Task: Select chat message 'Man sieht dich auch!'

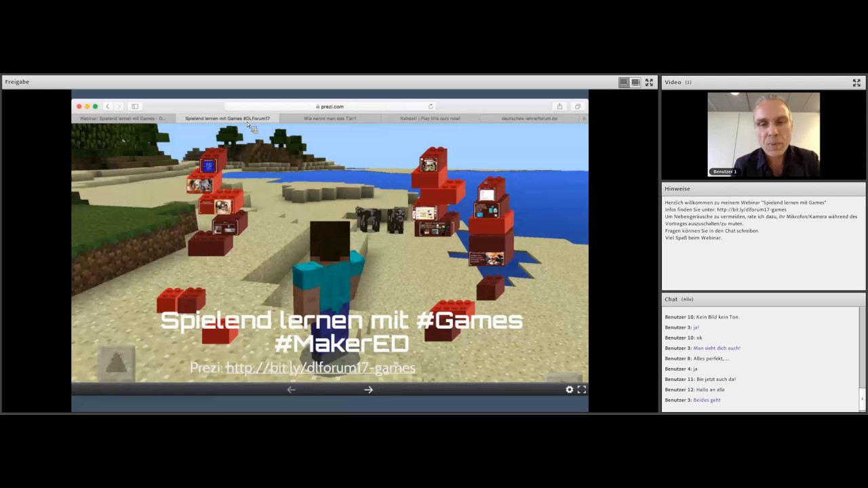Action: pyautogui.click(x=717, y=348)
